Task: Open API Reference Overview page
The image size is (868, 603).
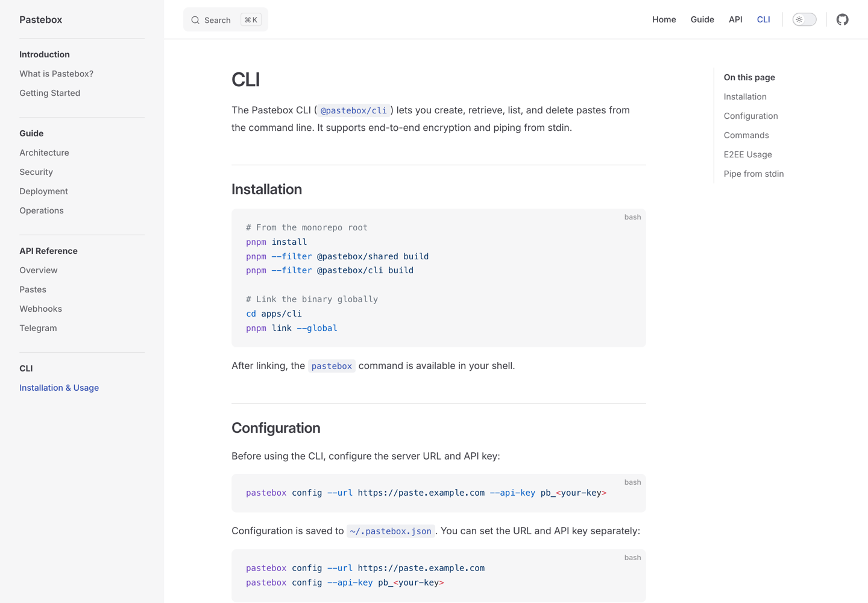Action: coord(39,270)
